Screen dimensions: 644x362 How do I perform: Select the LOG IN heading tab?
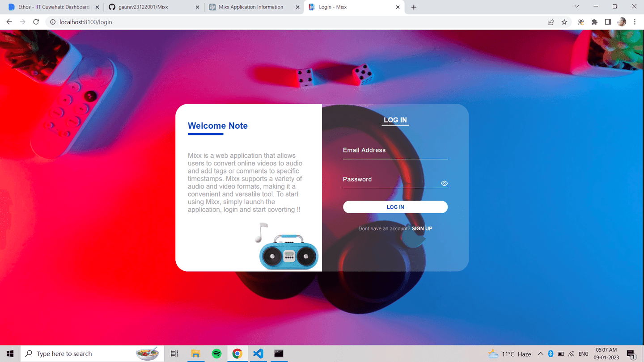[x=395, y=120]
